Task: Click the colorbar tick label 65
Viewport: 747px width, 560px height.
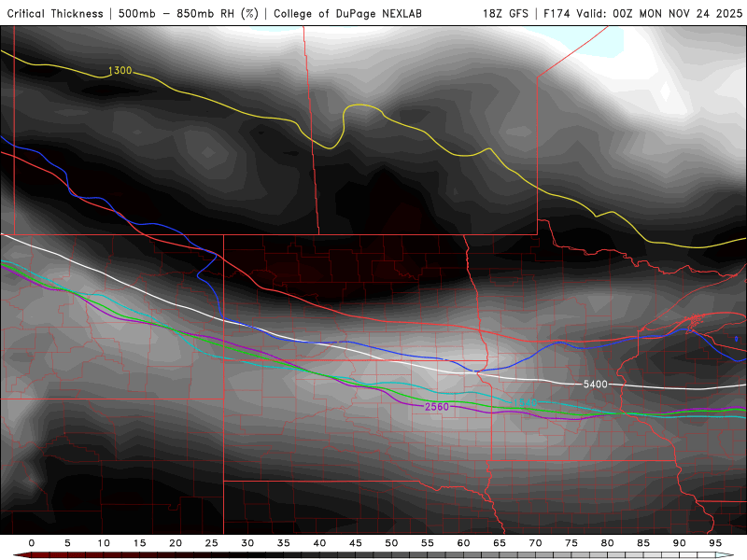Action: pos(500,543)
